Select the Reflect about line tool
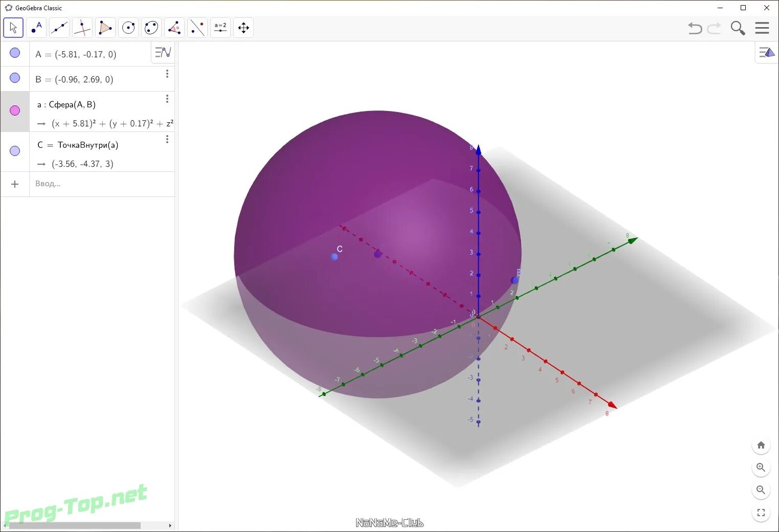This screenshot has width=779, height=532. point(197,28)
